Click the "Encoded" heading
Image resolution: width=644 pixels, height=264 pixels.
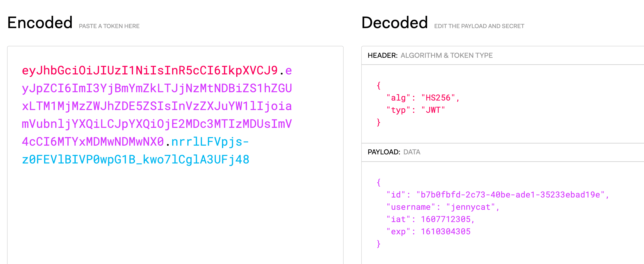40,23
